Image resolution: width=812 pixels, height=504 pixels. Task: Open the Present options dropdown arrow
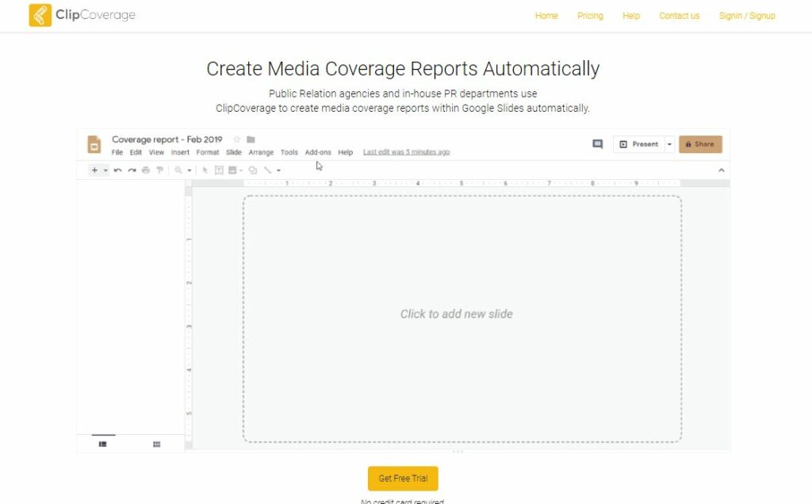tap(669, 144)
